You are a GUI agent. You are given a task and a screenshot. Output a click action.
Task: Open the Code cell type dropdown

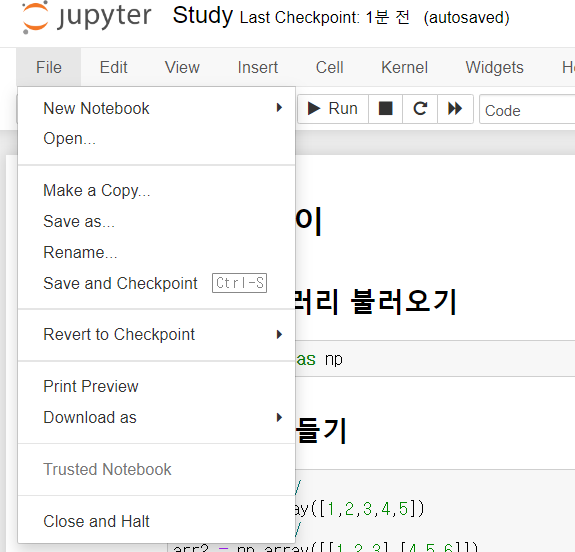click(x=527, y=110)
